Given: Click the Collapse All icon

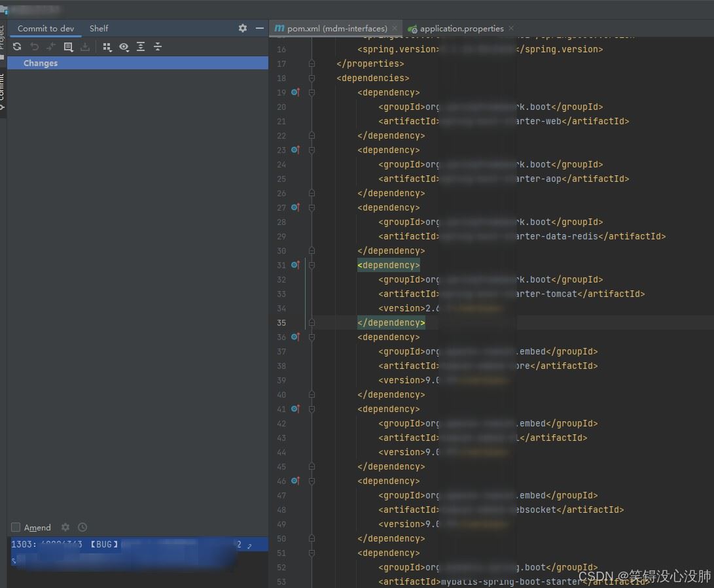Looking at the screenshot, I should 158,47.
